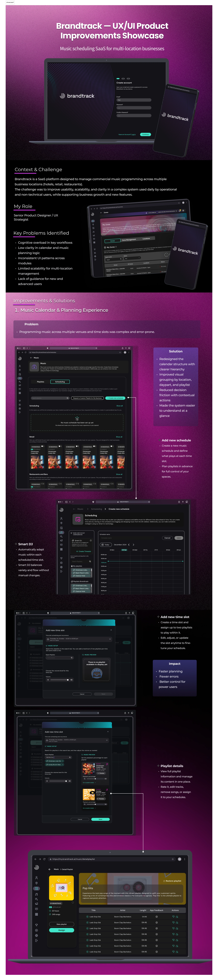Screen dimensions: 218x980
Task: Click the Create Timeslot link under Smart DJ
Action: click(x=84, y=551)
